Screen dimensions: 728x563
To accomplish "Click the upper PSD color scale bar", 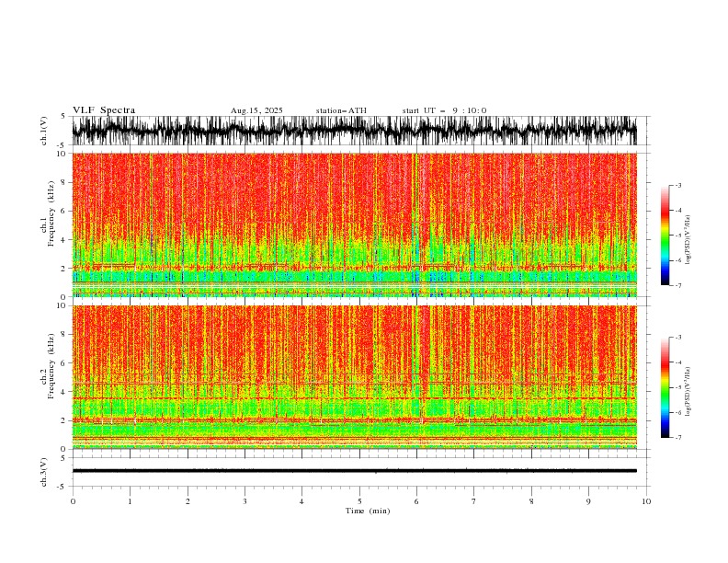I will click(665, 235).
